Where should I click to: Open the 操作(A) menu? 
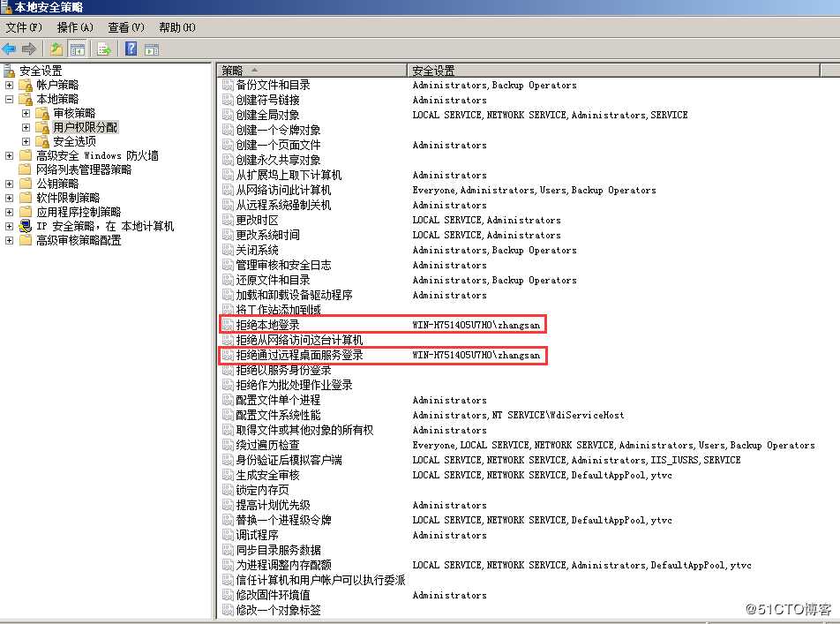point(75,27)
